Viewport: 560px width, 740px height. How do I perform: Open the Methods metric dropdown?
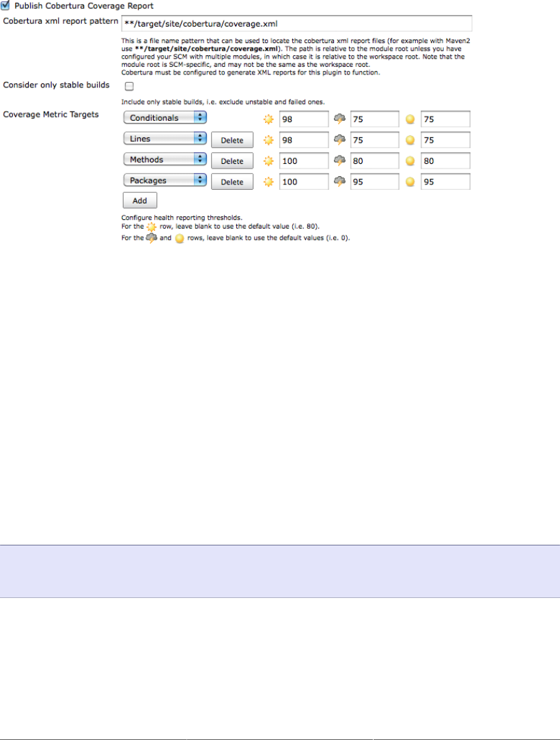(x=165, y=159)
